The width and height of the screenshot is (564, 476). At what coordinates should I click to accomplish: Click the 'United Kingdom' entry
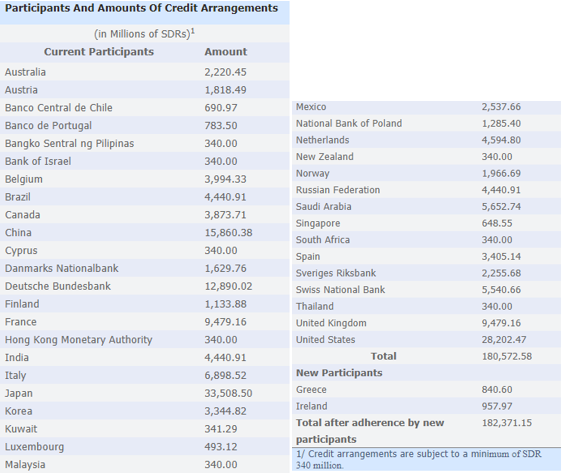point(331,323)
